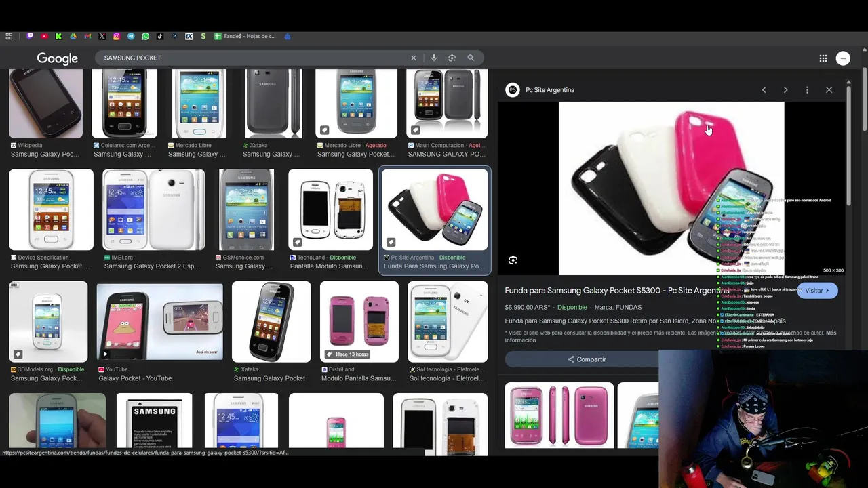Screen dimensions: 868x488
Task: Open Sol tecnologia Eletroel result
Action: tap(448, 322)
